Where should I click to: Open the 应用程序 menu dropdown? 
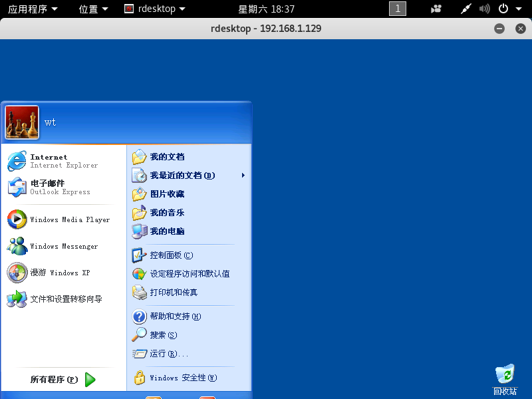(x=33, y=9)
